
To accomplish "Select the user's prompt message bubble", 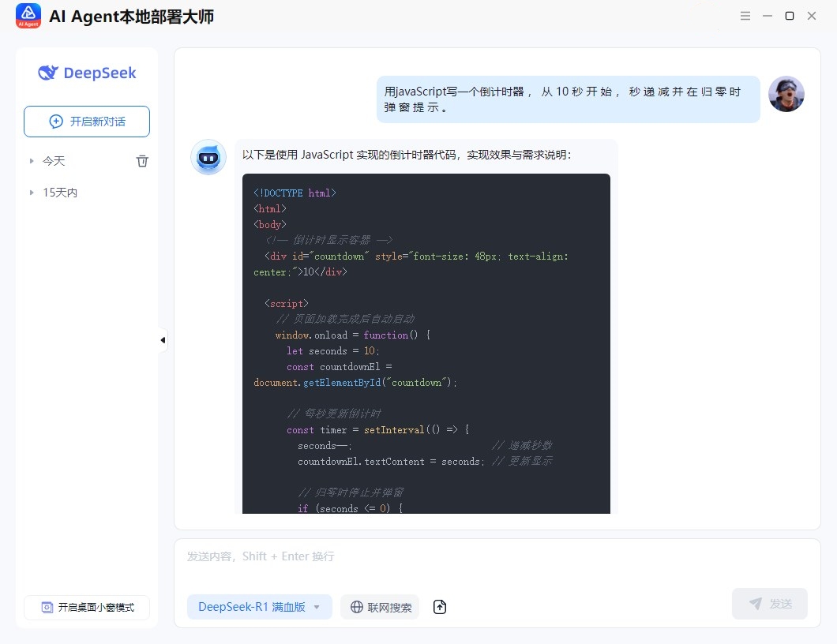I will (568, 99).
